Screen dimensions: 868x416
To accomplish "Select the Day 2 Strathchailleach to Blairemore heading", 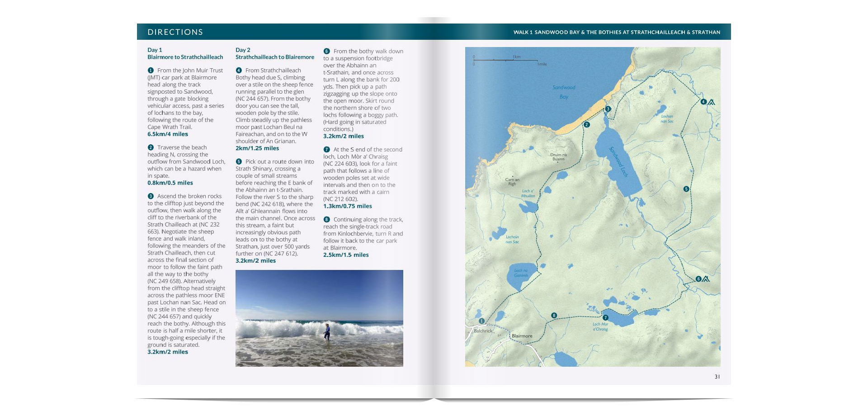I will point(274,54).
